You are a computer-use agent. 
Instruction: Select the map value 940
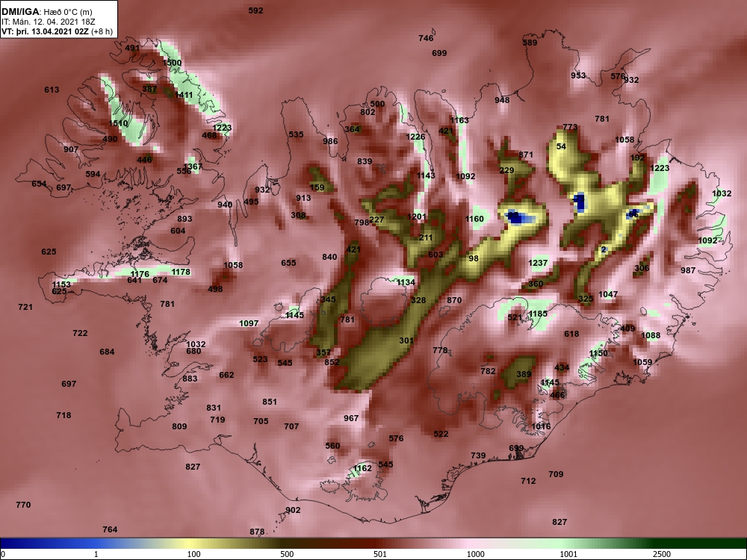[225, 205]
